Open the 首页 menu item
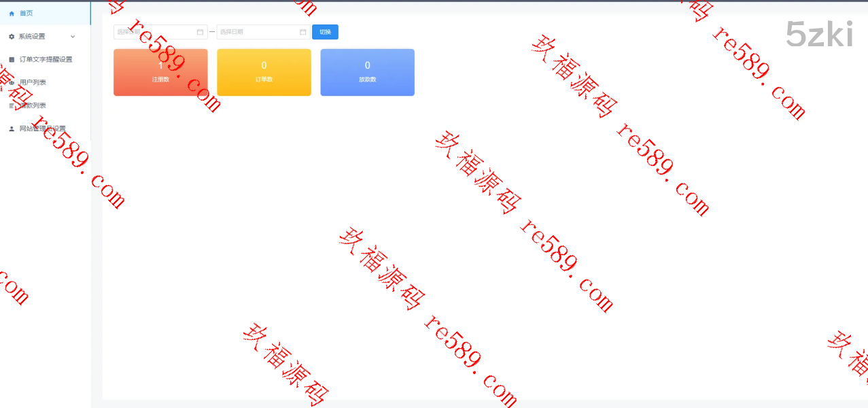This screenshot has width=868, height=408. click(26, 14)
